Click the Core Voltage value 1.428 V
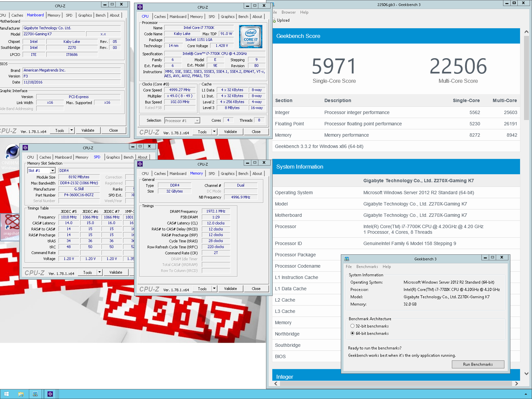 222,46
